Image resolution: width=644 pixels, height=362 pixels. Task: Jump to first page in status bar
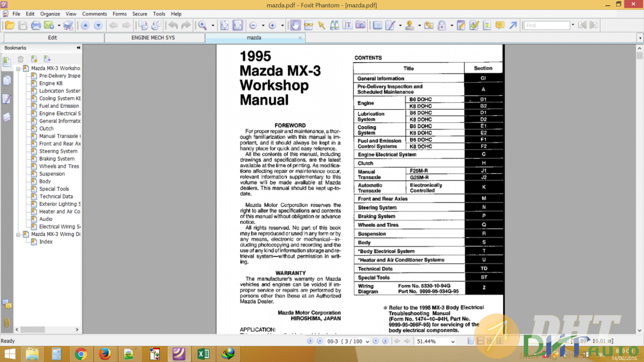tap(310, 341)
